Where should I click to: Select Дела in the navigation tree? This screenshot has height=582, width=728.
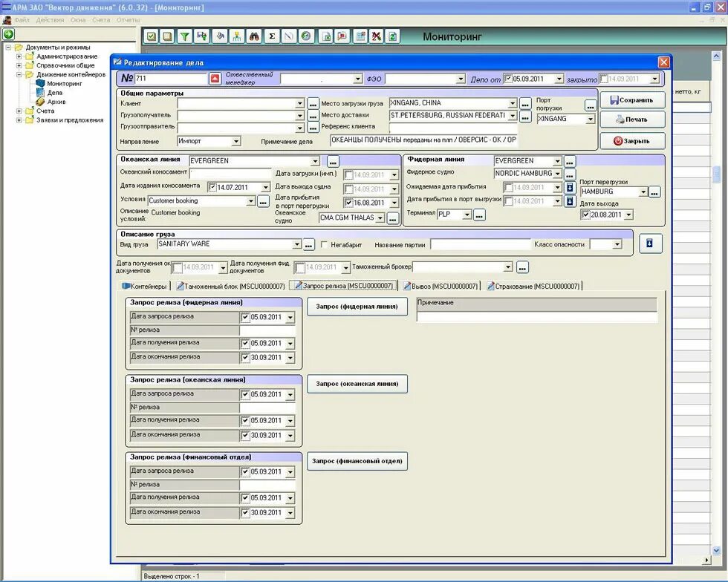coord(55,93)
